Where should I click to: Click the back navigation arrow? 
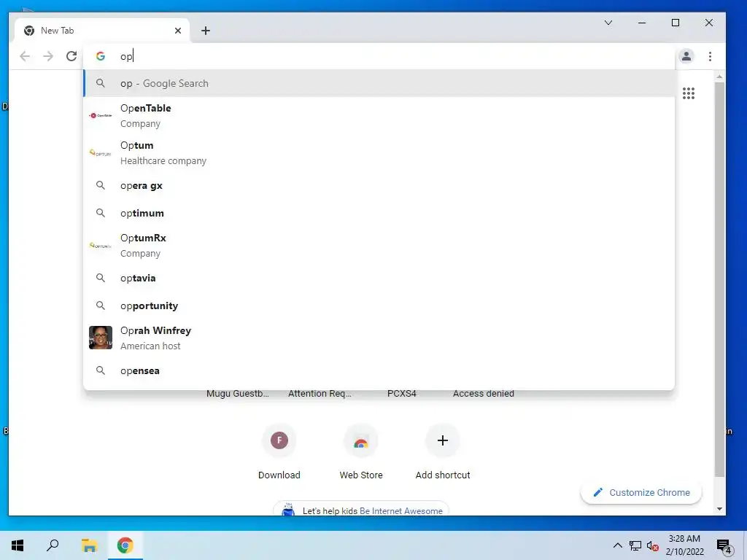tap(25, 56)
